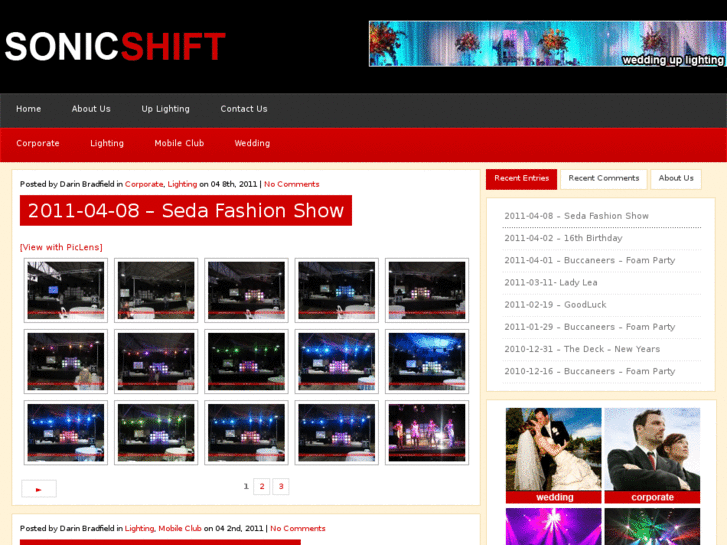The image size is (727, 545).
Task: Open recent entry 2011-02-19 – GoodLuck
Action: point(555,305)
